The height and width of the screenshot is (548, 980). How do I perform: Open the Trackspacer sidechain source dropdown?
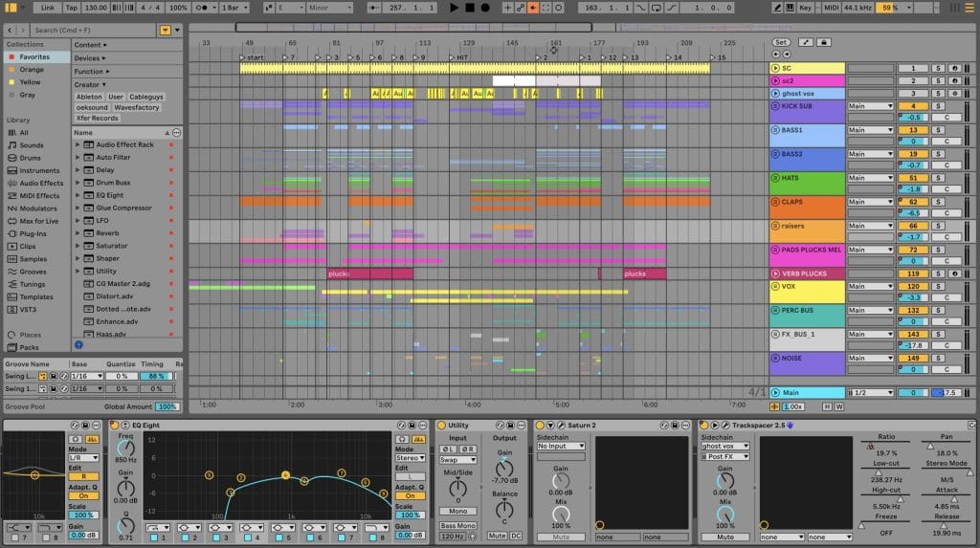coord(724,446)
